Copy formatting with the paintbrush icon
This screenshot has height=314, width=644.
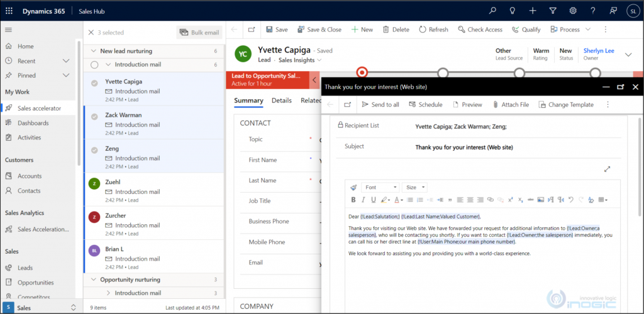point(353,187)
